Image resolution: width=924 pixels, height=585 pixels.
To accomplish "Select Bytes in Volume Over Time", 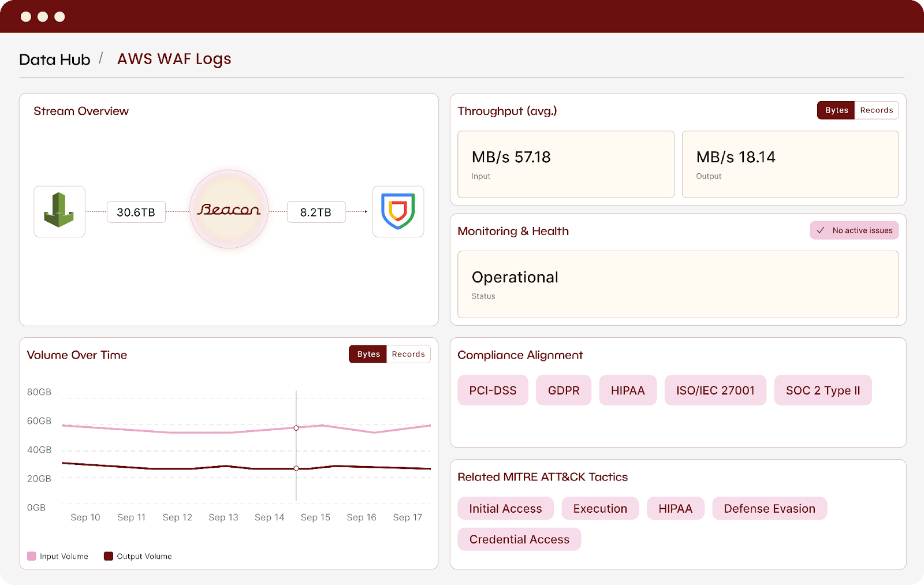I will (368, 354).
